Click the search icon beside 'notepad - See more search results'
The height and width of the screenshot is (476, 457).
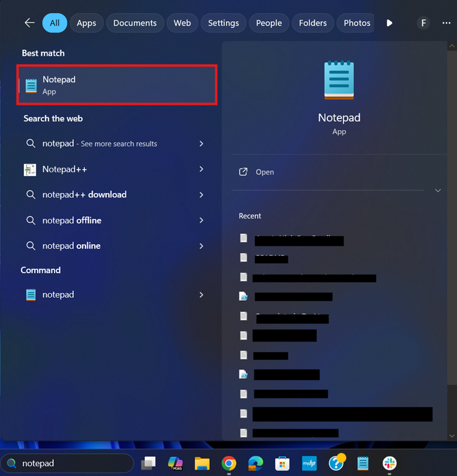[30, 143]
